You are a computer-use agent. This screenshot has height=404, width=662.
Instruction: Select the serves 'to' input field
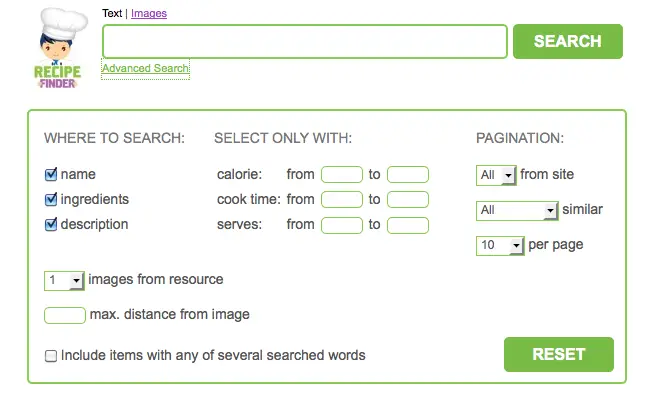(408, 225)
